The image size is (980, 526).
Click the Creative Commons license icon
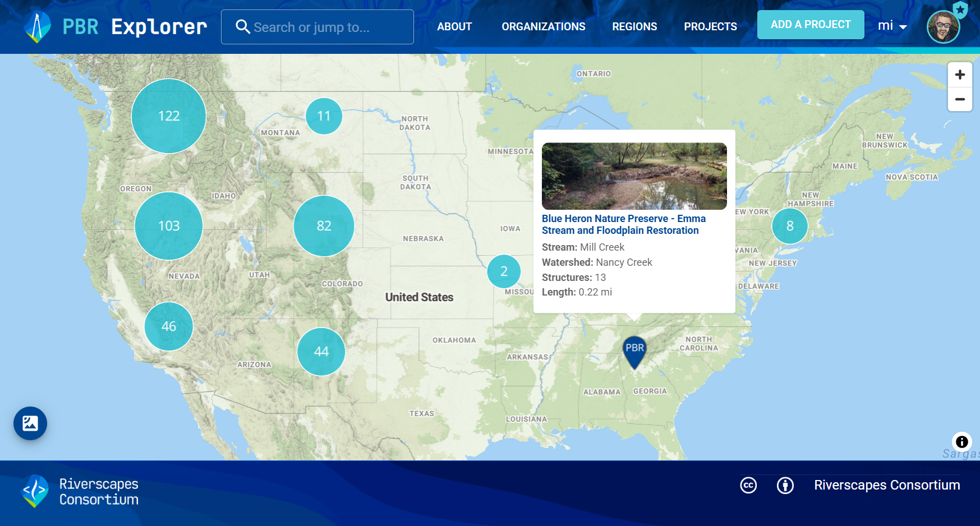(x=748, y=485)
